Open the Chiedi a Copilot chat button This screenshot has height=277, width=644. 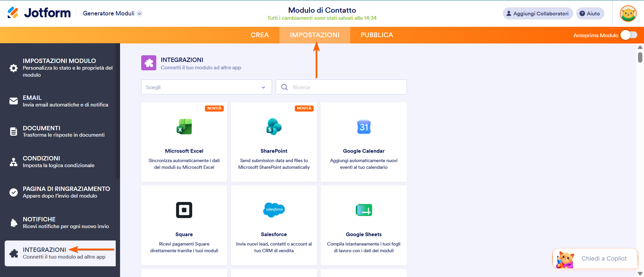tap(595, 258)
